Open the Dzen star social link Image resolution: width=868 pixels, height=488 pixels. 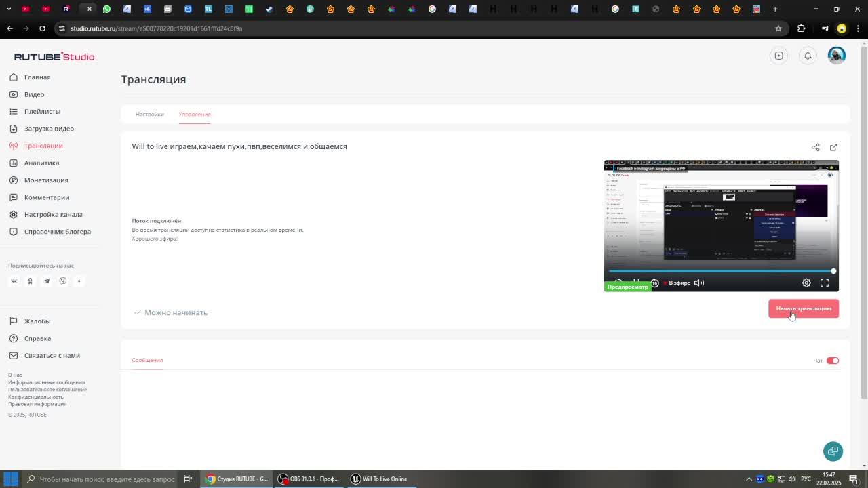point(79,281)
